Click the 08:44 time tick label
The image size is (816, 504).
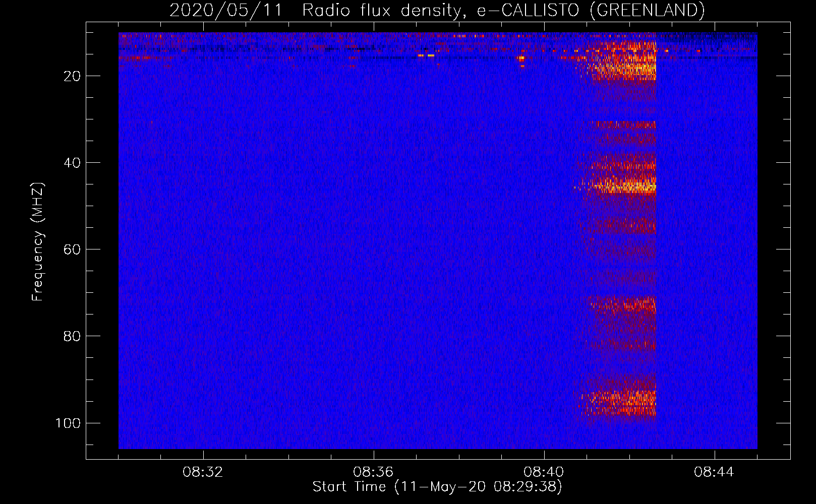[715, 472]
